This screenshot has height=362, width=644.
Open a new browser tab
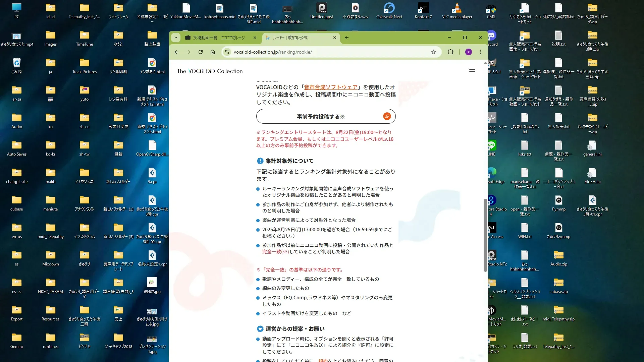(346, 38)
